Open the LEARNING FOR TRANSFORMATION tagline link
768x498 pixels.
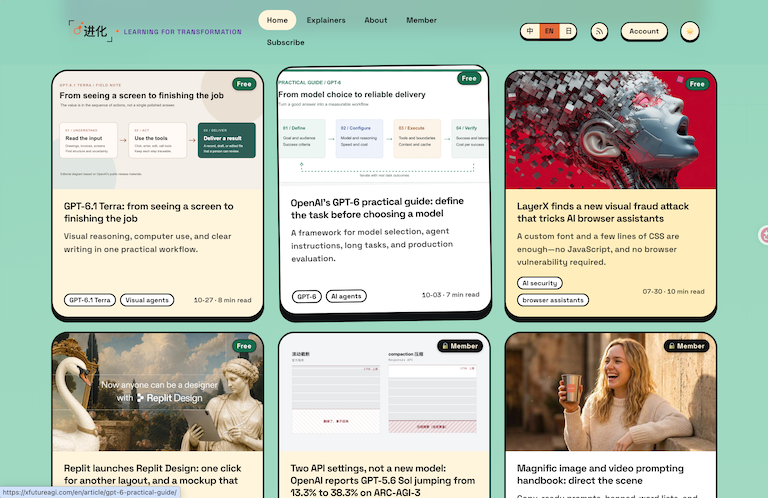point(182,32)
